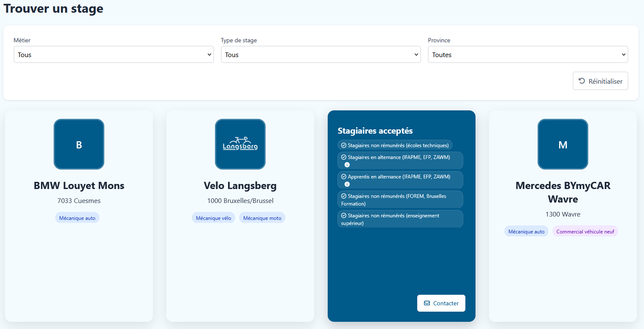Viewport: 644px width, 329px height.
Task: Click the Velo Langsberg bicycle logo
Action: [240, 144]
